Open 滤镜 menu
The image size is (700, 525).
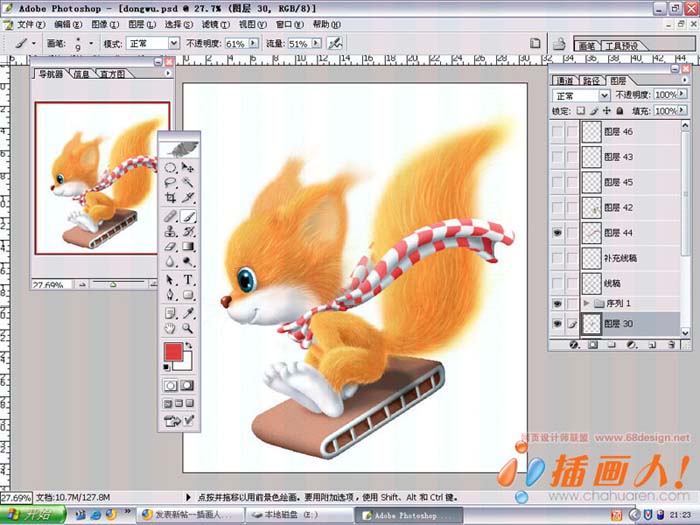(216, 25)
